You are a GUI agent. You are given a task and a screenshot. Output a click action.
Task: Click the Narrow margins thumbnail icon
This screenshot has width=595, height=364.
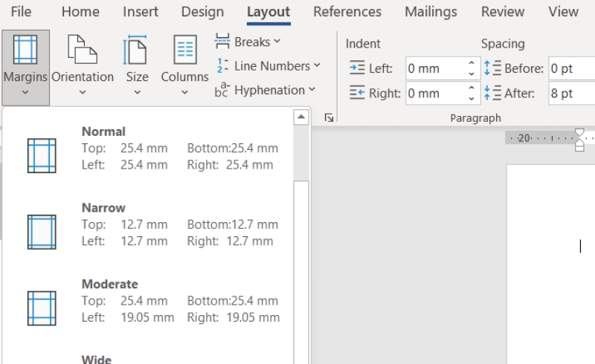click(42, 232)
